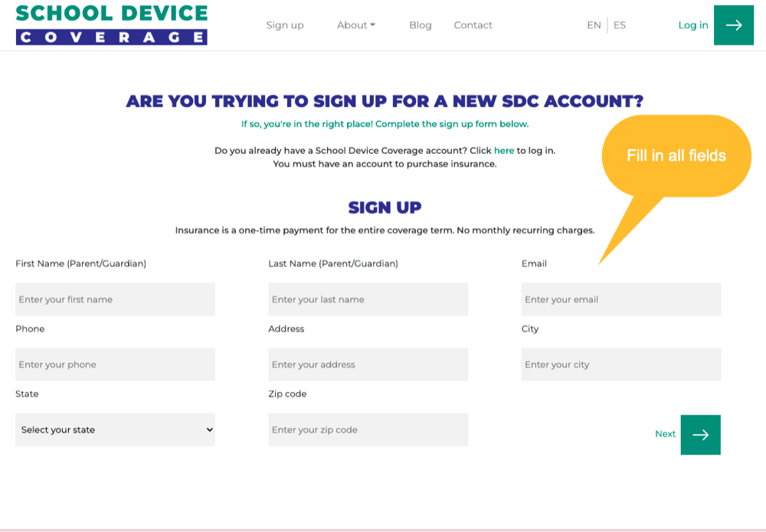Click into the last name field
The width and height of the screenshot is (766, 532).
pos(368,299)
